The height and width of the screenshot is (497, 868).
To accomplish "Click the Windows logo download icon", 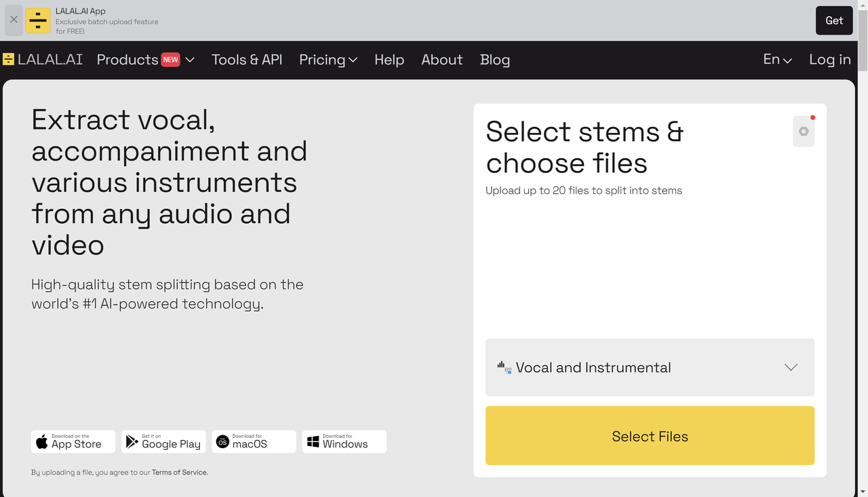I will coord(313,441).
